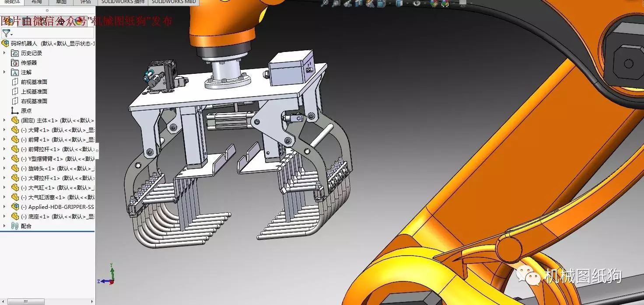Expand the 历史记录 history node
Viewport: 644px width, 305px height.
(x=4, y=53)
